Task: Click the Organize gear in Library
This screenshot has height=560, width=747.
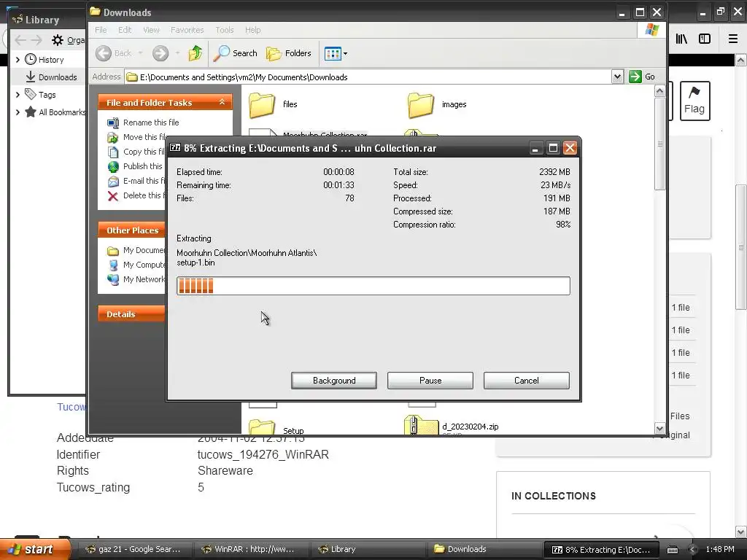Action: pos(57,41)
